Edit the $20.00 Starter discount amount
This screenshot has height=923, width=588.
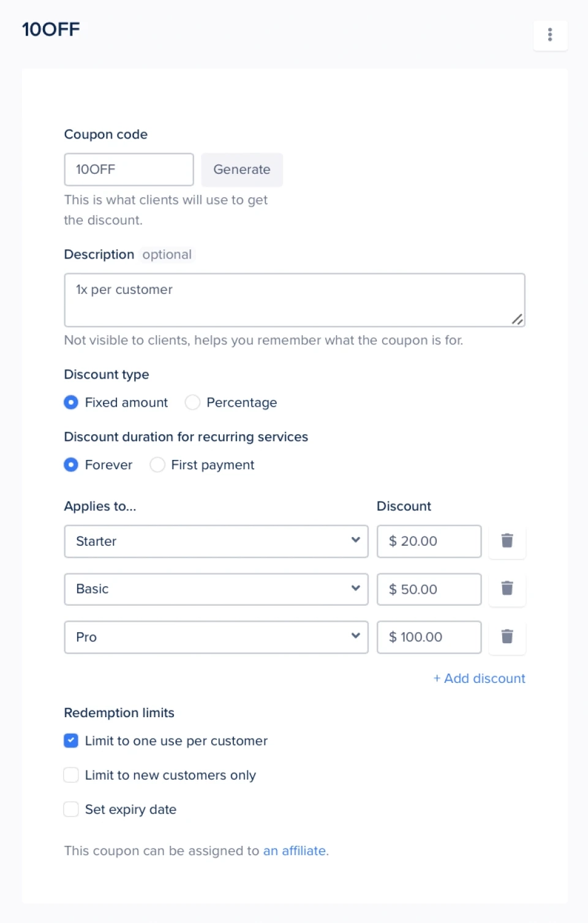pos(429,541)
